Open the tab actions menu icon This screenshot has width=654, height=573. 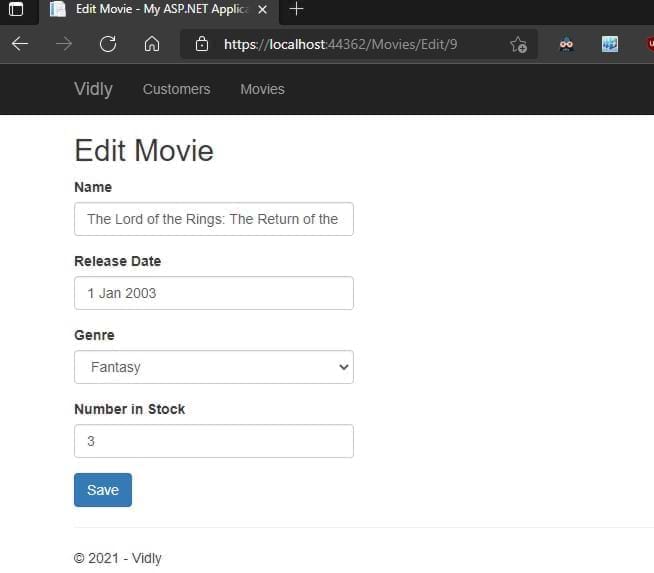coord(16,9)
